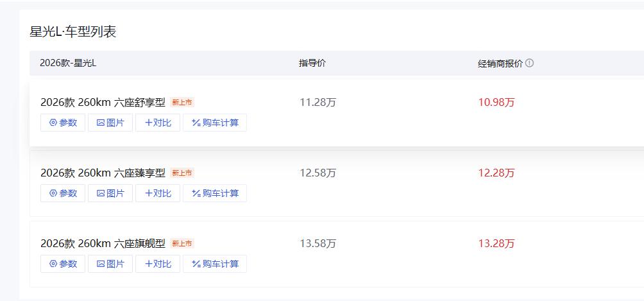The height and width of the screenshot is (301, 644).
Task: View 图片 for 六座旗舰型
Action: pyautogui.click(x=110, y=264)
